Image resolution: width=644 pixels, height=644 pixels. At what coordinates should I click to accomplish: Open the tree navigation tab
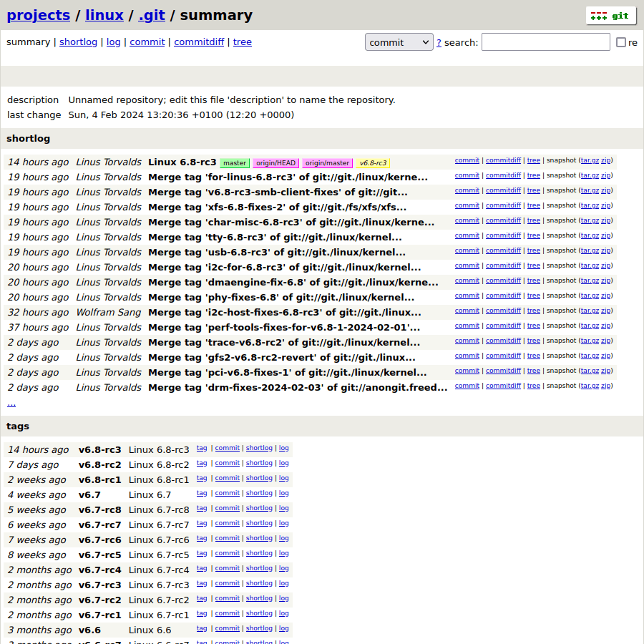click(243, 42)
